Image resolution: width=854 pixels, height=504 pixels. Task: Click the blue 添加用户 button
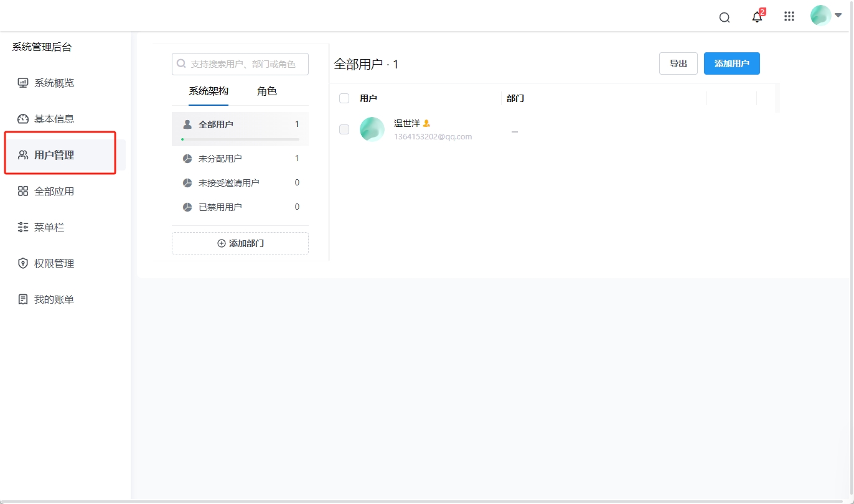[x=731, y=63]
